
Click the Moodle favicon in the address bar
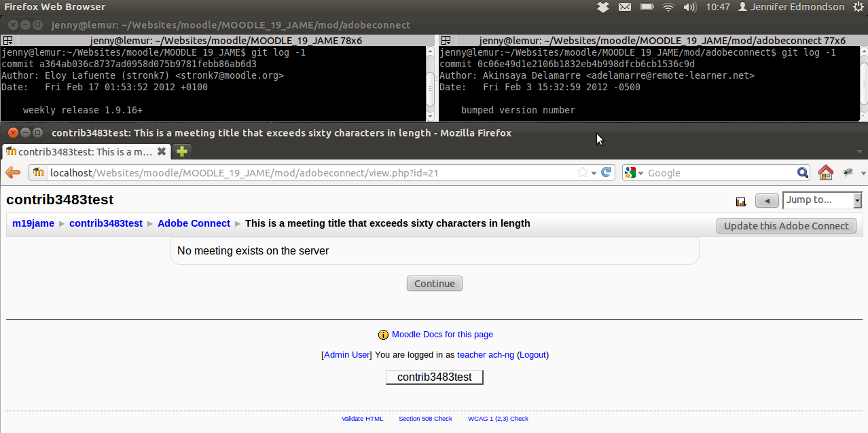coord(39,172)
